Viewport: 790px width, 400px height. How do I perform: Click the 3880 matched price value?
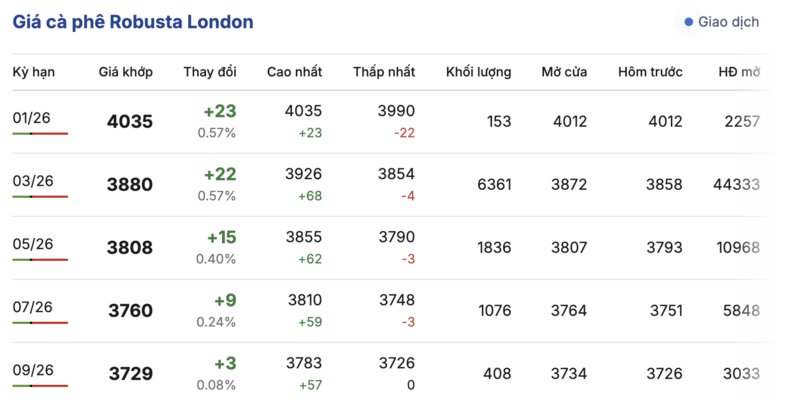tap(130, 185)
